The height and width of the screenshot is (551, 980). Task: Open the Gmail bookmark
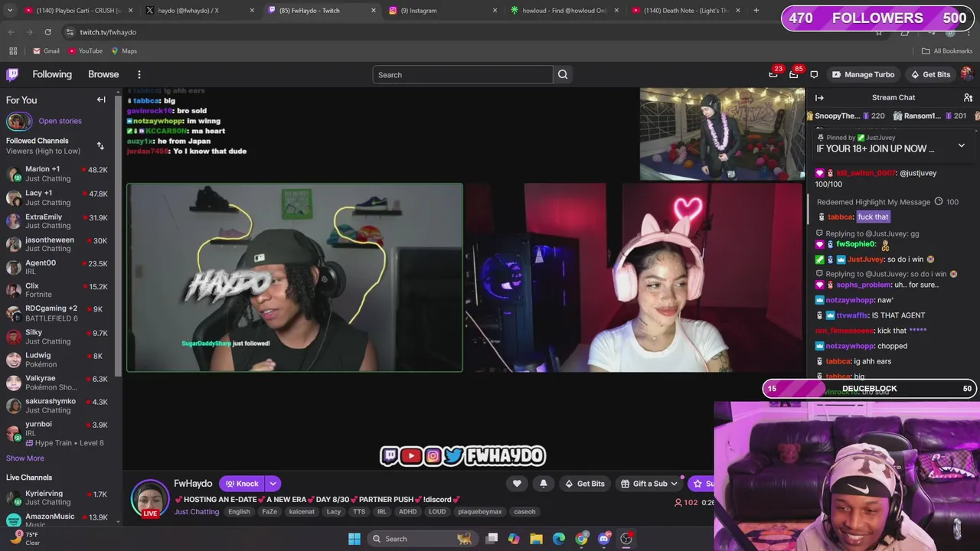[46, 51]
